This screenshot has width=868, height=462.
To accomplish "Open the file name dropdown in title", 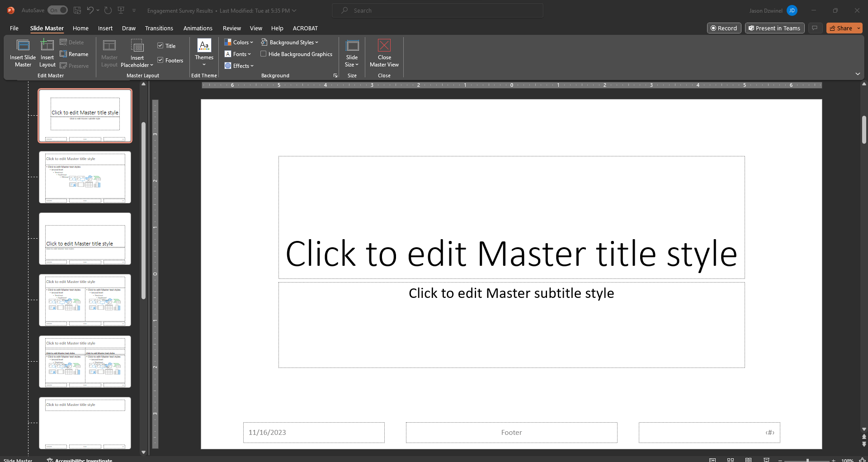I will click(x=294, y=10).
